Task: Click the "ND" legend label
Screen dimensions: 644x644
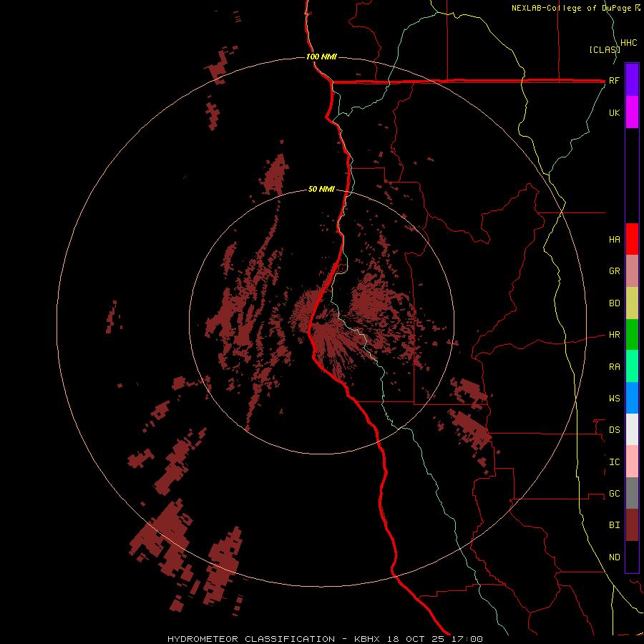Action: point(615,557)
